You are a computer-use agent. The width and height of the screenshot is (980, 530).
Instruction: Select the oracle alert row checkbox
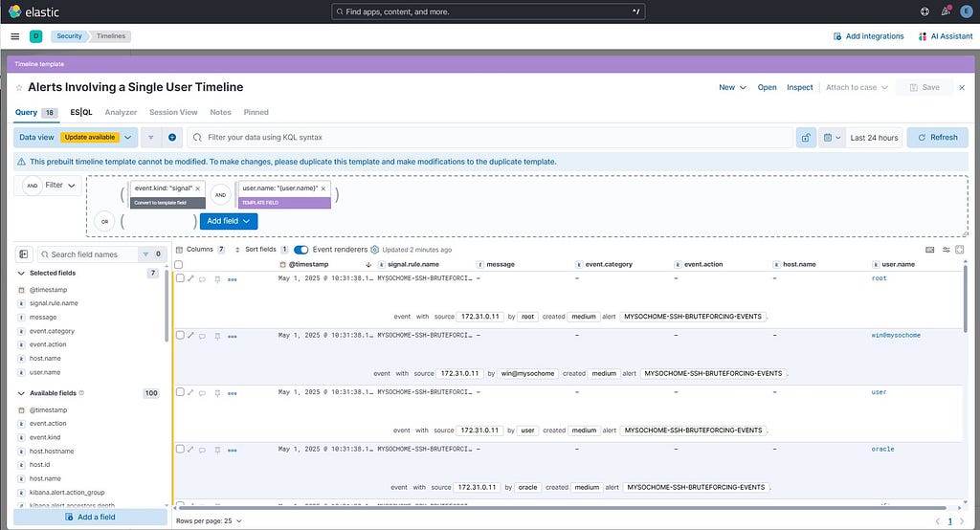coord(180,449)
